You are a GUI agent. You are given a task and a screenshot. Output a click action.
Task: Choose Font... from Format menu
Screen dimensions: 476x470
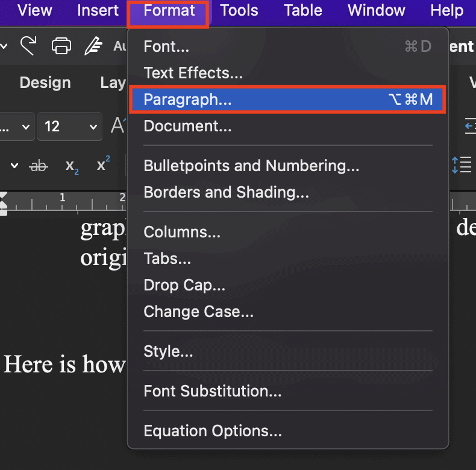[x=288, y=46]
